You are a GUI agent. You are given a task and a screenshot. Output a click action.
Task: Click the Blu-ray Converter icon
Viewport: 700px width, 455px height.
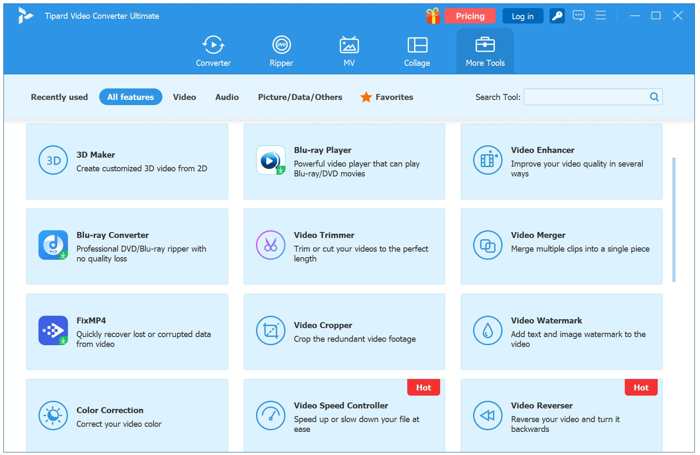pyautogui.click(x=53, y=245)
